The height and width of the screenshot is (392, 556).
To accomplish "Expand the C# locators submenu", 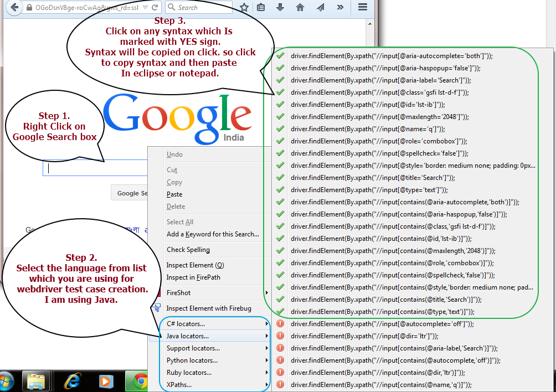I will [x=210, y=324].
